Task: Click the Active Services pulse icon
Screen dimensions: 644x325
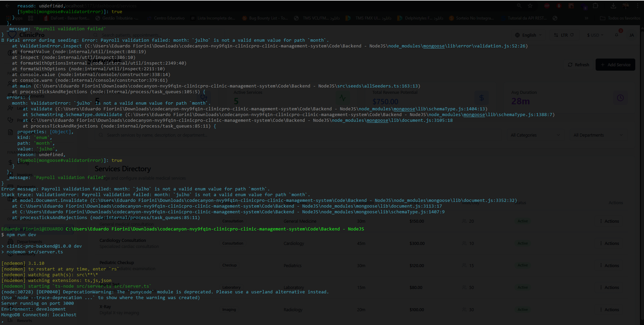Action: [342, 98]
